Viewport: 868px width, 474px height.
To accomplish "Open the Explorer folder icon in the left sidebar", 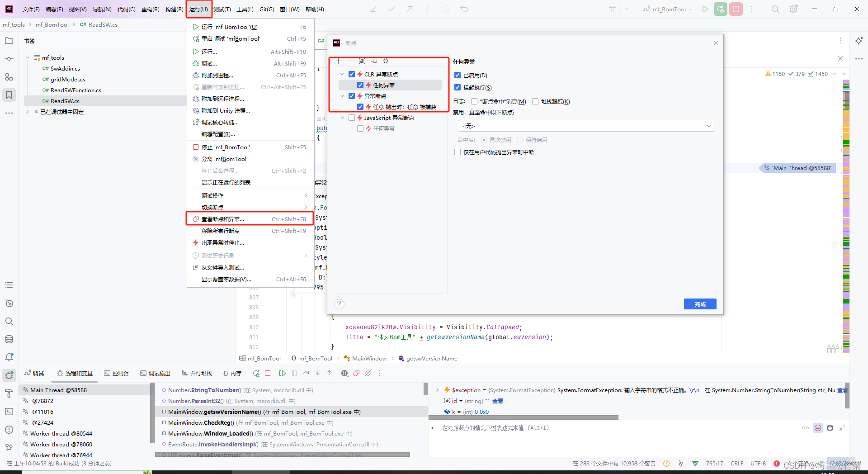I will (x=9, y=41).
